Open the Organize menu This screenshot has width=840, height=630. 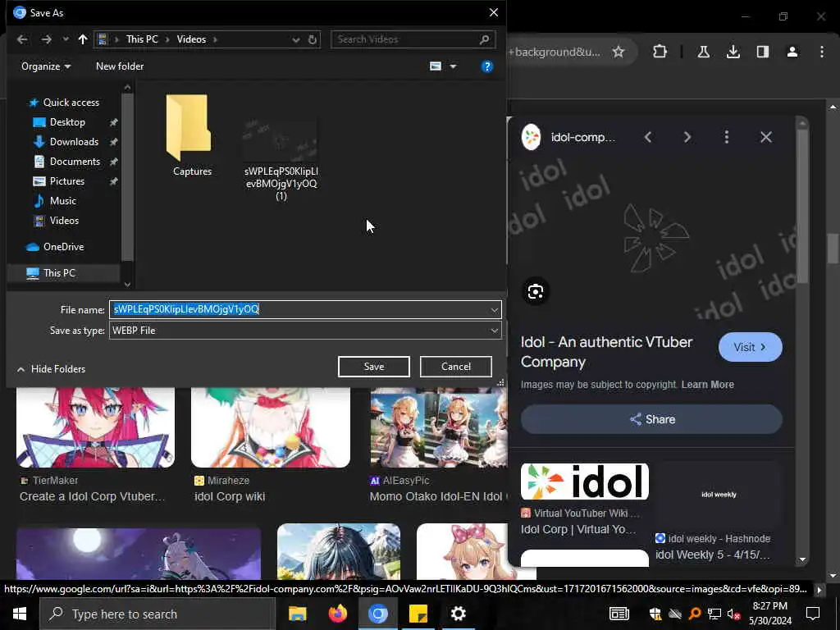pyautogui.click(x=46, y=66)
